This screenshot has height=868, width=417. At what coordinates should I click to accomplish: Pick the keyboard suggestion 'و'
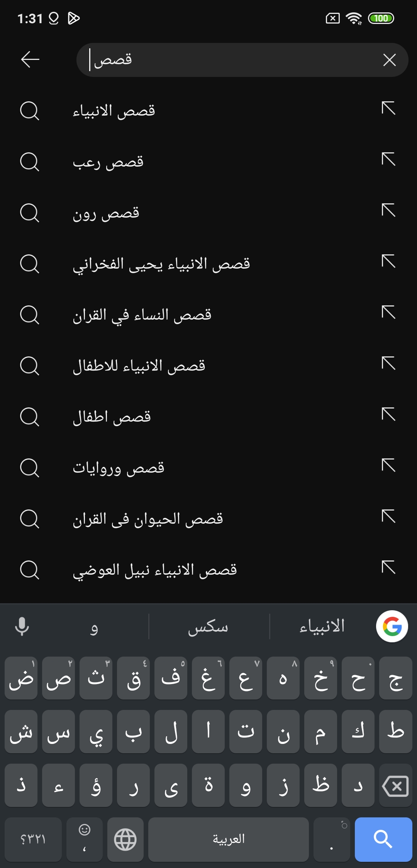(x=94, y=626)
